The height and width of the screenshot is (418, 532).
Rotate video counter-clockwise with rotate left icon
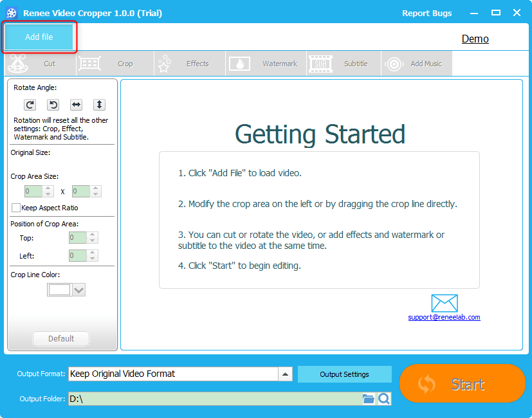tap(53, 105)
